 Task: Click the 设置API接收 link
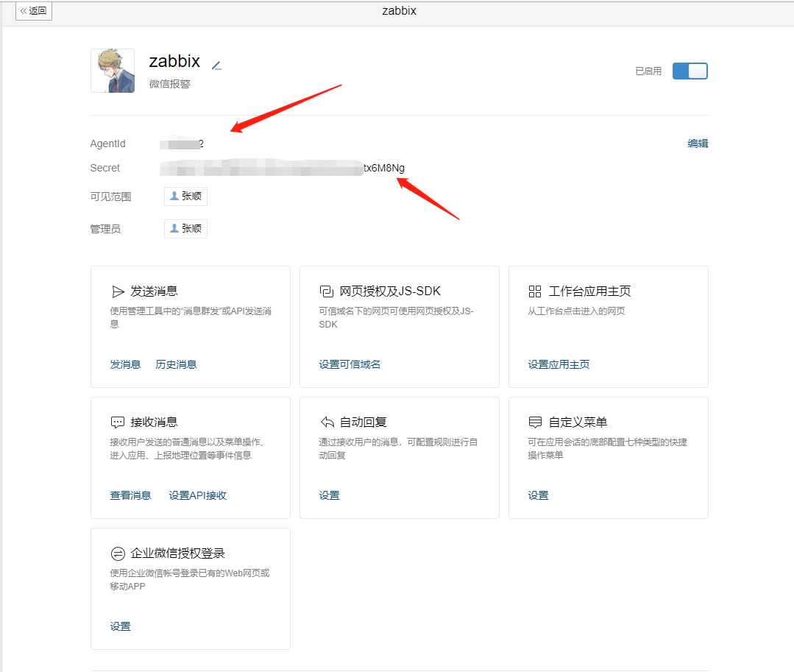coord(197,495)
